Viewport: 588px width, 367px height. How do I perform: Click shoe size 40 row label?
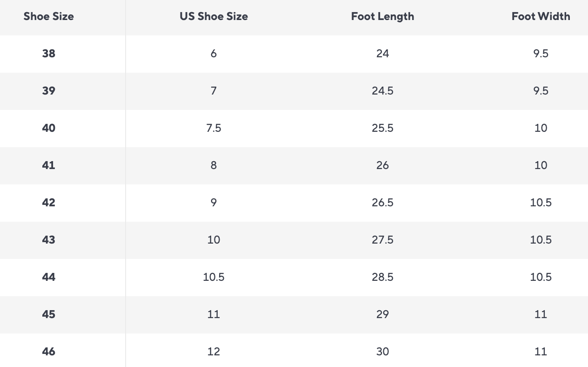(48, 128)
